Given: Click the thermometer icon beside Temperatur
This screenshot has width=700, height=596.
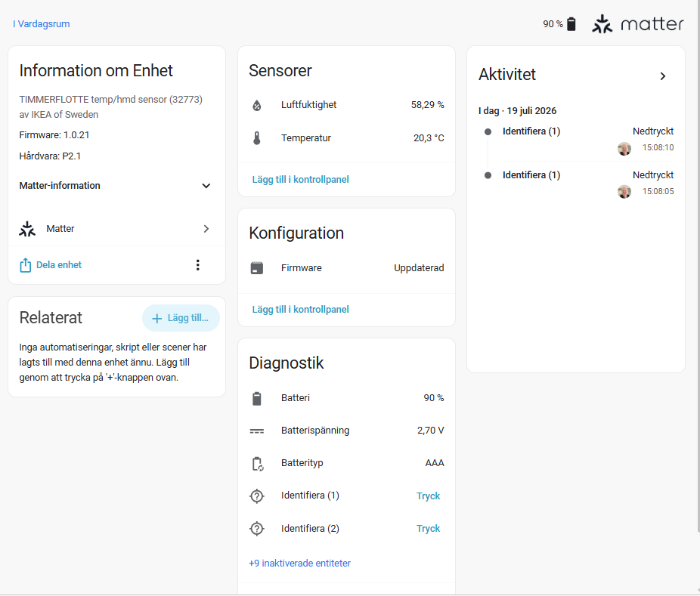Looking at the screenshot, I should click(x=257, y=138).
